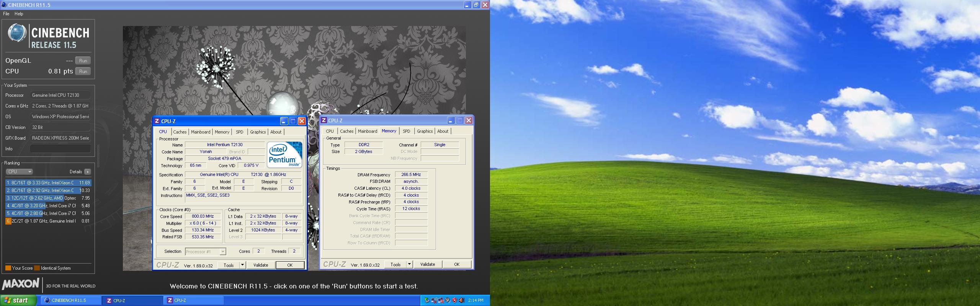Switch to Memory tab in left CPU-Z window
980x306 pixels.
pyautogui.click(x=222, y=132)
